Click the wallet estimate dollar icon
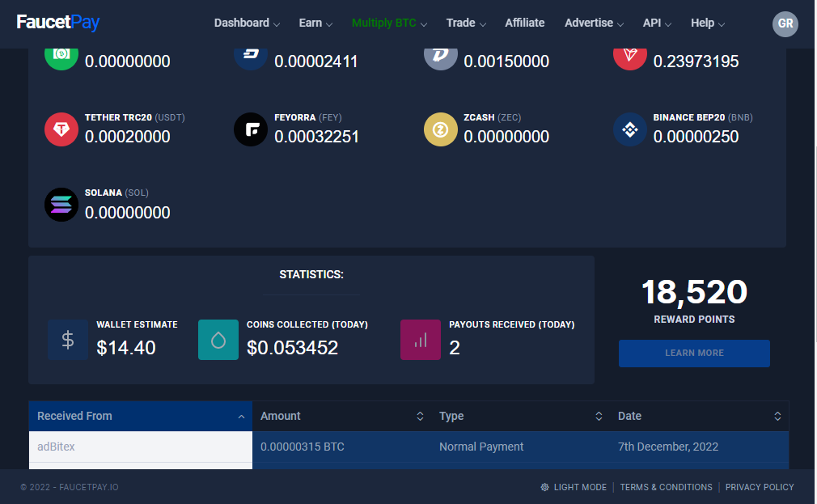This screenshot has height=504, width=817. click(x=68, y=340)
